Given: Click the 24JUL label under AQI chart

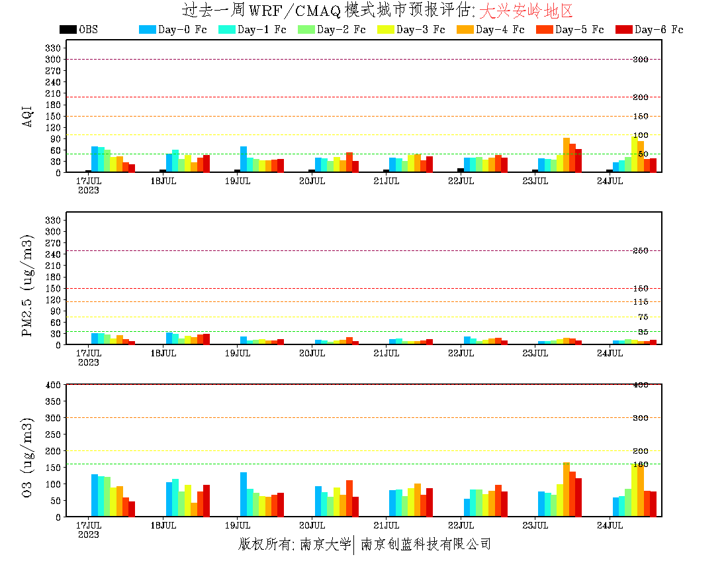Looking at the screenshot, I should (x=610, y=181).
